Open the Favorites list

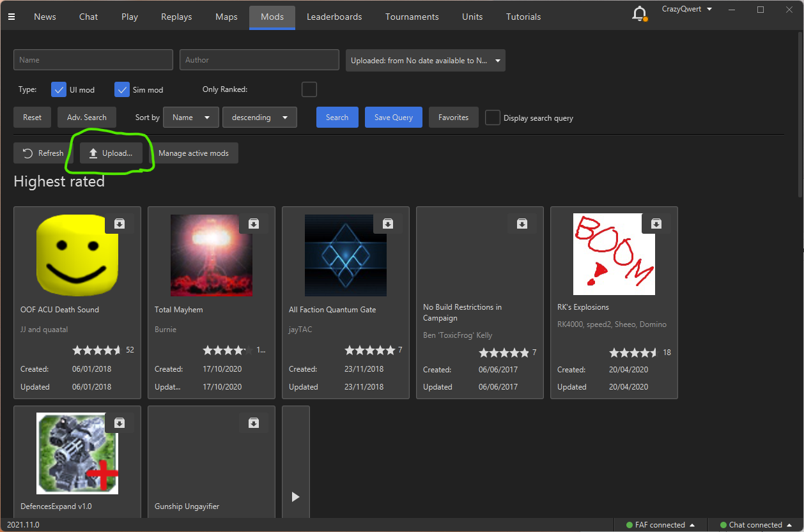[454, 118]
